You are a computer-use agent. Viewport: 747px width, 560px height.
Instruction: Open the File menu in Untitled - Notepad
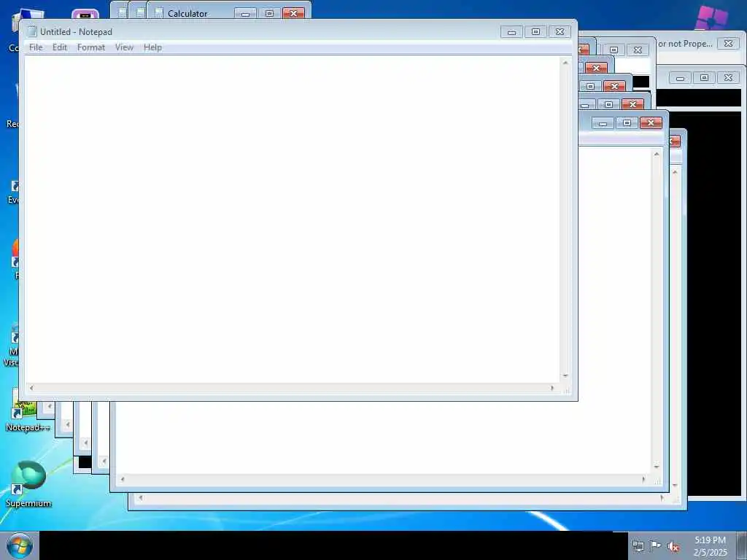(36, 47)
